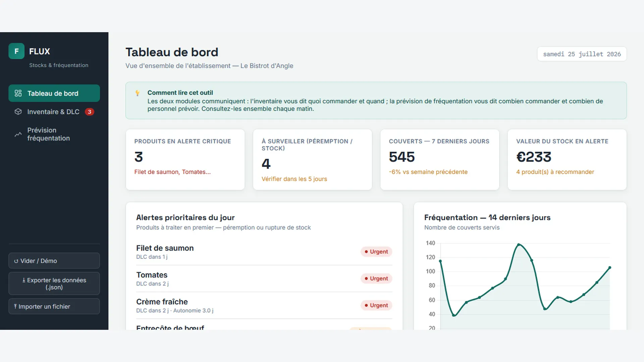Click the green F logo icon

pyautogui.click(x=16, y=51)
